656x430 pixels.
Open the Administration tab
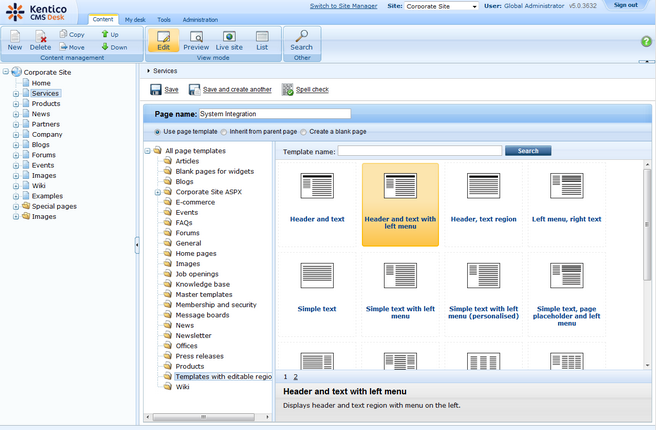[x=200, y=19]
